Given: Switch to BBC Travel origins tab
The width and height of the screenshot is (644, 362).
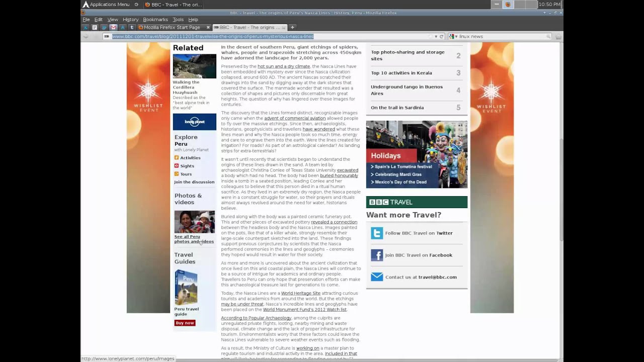Looking at the screenshot, I should click(x=249, y=28).
